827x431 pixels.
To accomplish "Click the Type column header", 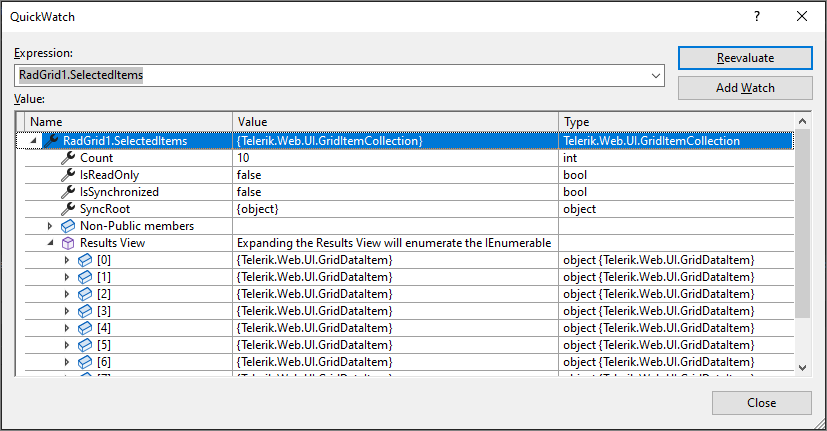I will [676, 122].
